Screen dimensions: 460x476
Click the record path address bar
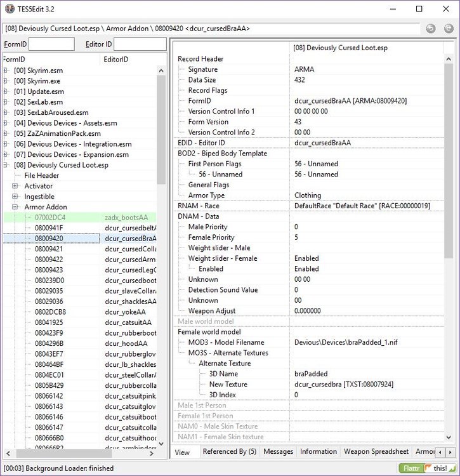point(211,29)
